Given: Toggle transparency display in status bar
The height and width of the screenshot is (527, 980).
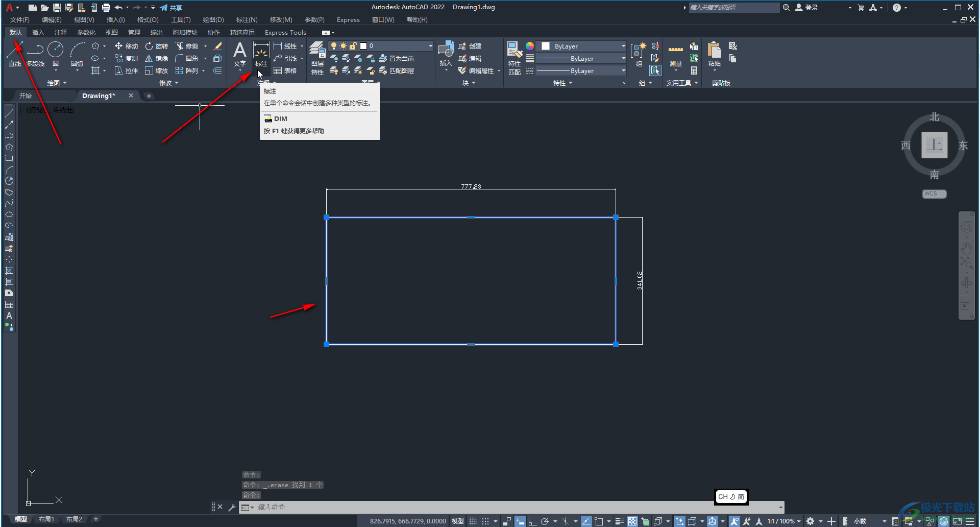Looking at the screenshot, I should click(632, 521).
